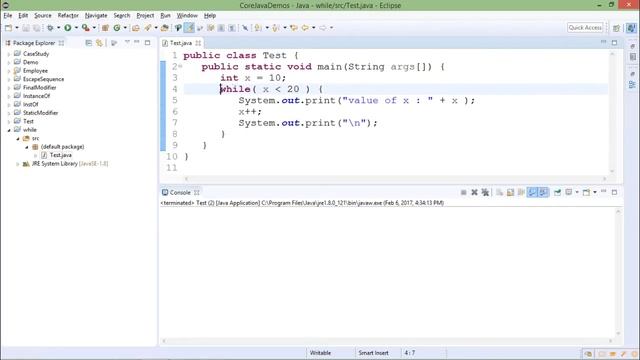The image size is (640, 360).
Task: Open the Open Console dropdown arrow
Action: [x=595, y=192]
